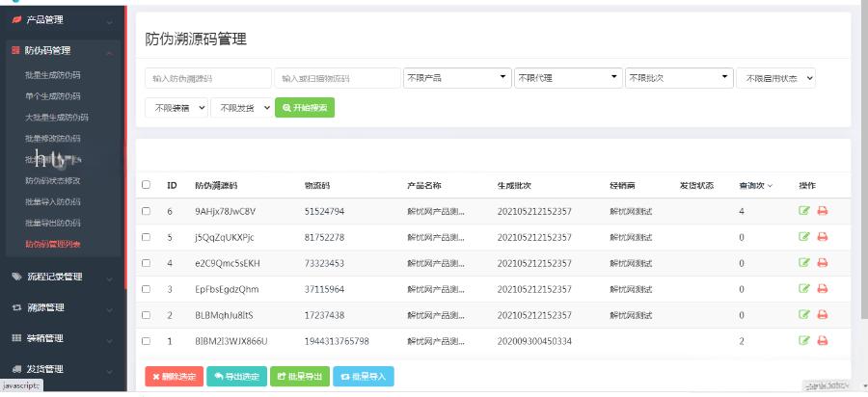This screenshot has width=868, height=397.
Task: Open 大批量生成防伪码 in sidebar
Action: pyautogui.click(x=57, y=118)
